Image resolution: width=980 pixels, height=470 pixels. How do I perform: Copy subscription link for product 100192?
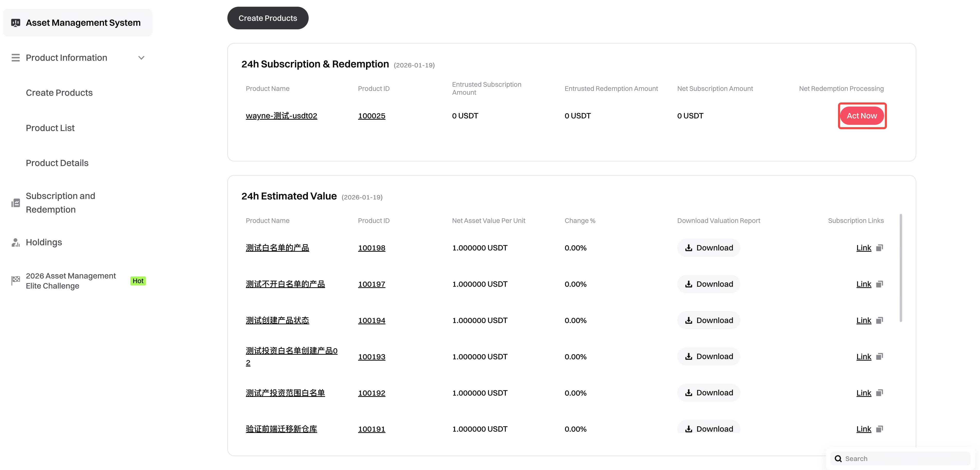(x=880, y=393)
